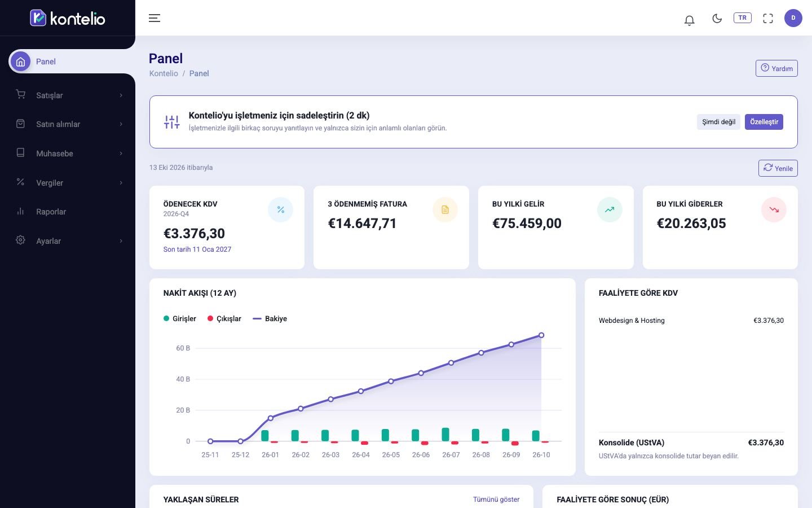This screenshot has width=812, height=508.
Task: Open the TR language selector
Action: point(742,18)
